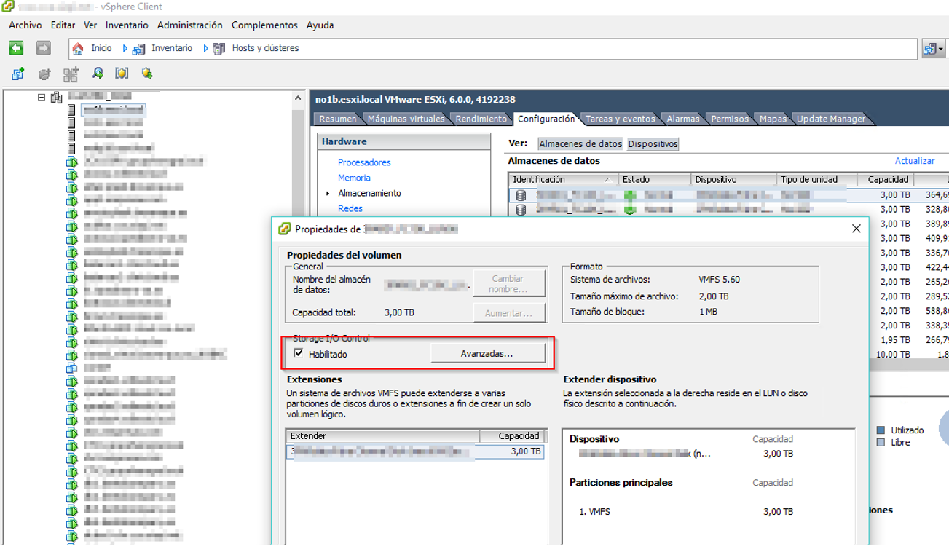Click the shield with green arrow icon

[147, 74]
